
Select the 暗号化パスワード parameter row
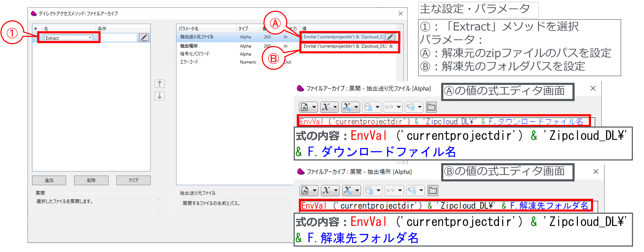coord(286,54)
